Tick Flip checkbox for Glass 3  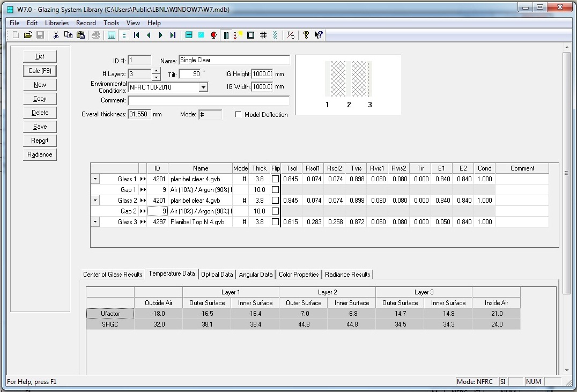pyautogui.click(x=275, y=221)
